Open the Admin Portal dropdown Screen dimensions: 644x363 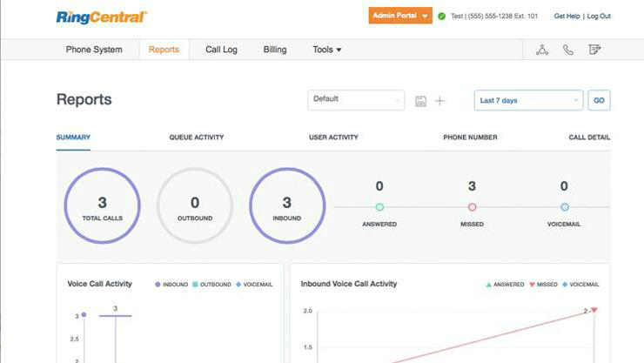click(400, 17)
